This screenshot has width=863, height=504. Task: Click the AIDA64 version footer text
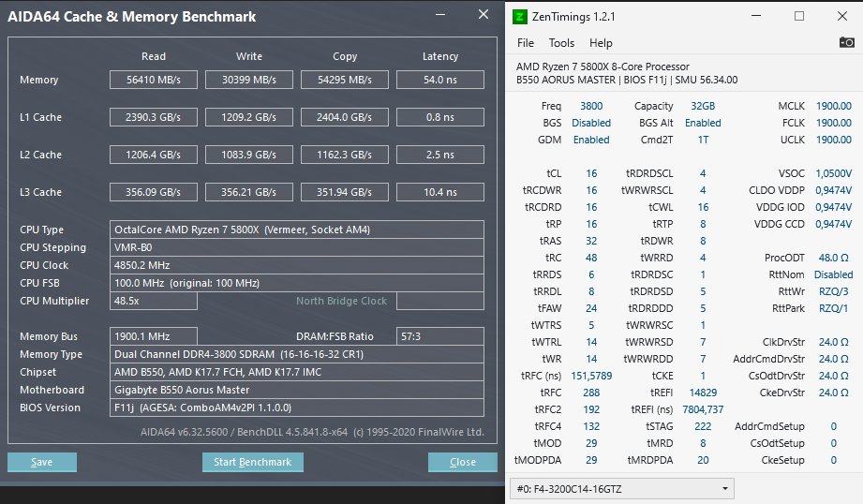(312, 432)
